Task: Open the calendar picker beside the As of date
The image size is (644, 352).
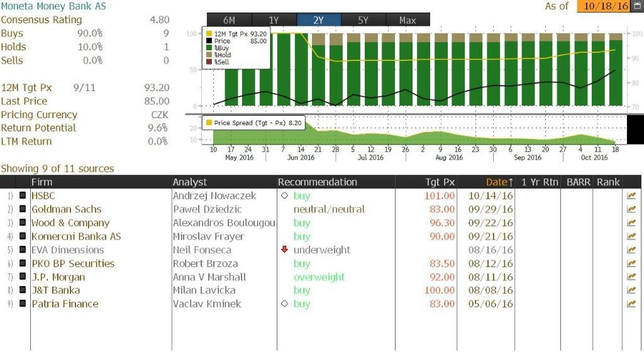Action: coord(637,6)
